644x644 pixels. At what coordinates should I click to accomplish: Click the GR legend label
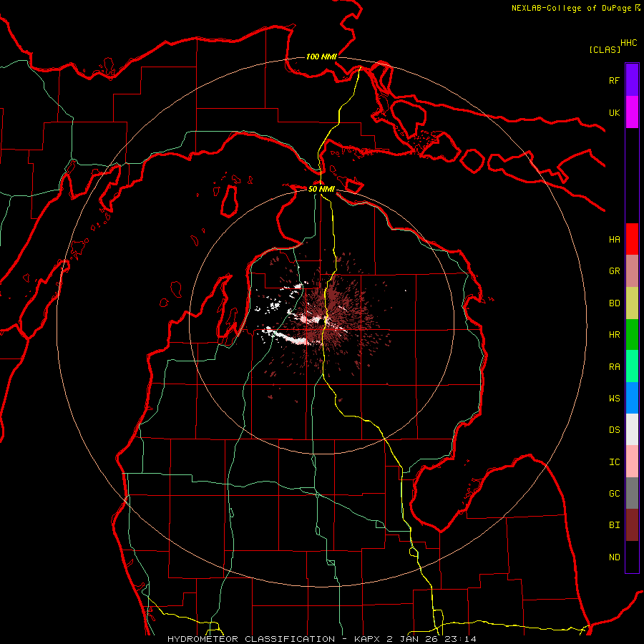click(614, 271)
